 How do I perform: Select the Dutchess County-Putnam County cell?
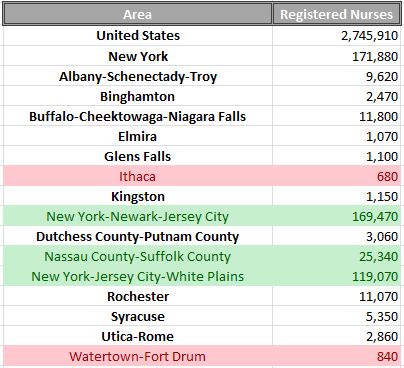[138, 236]
